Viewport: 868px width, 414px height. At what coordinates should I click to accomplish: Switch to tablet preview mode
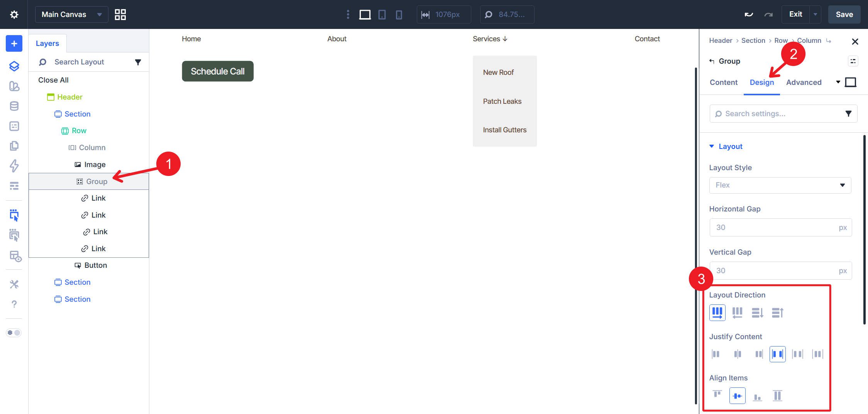point(382,14)
